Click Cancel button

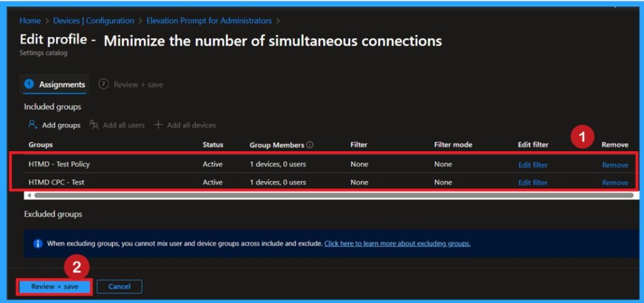[119, 287]
